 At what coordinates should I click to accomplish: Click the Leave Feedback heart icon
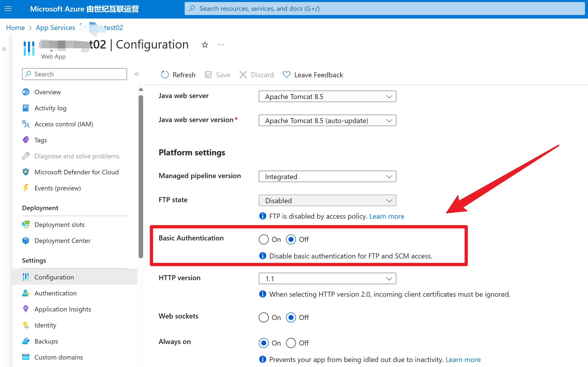(286, 75)
